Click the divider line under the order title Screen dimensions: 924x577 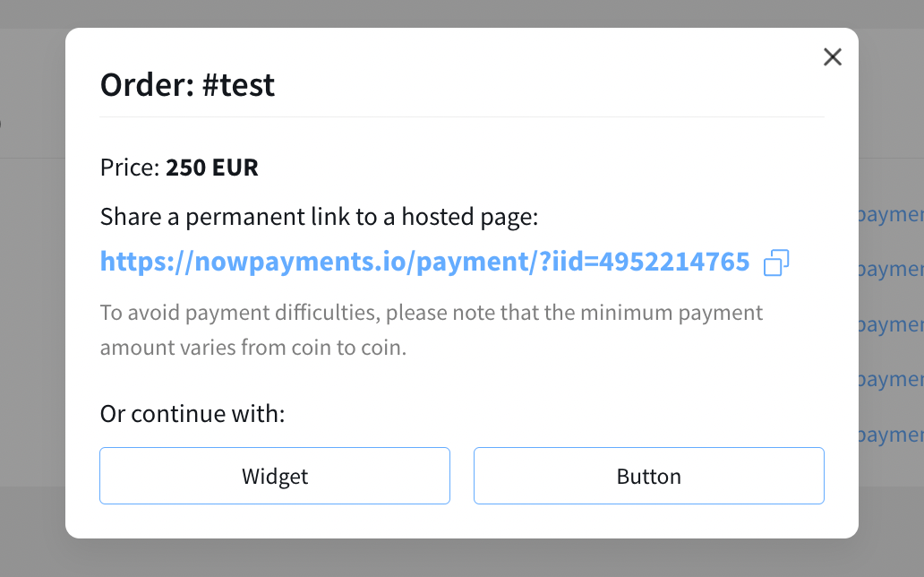(x=461, y=116)
